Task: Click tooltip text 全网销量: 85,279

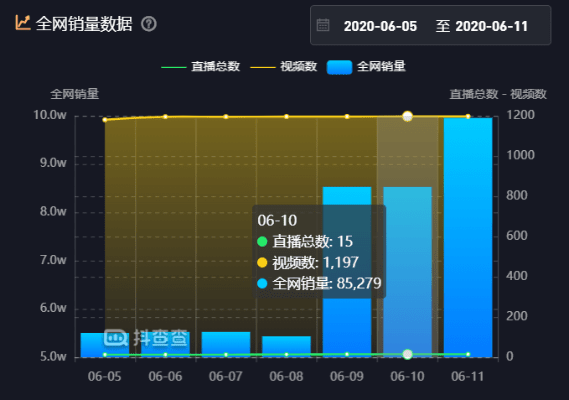Action: 327,283
